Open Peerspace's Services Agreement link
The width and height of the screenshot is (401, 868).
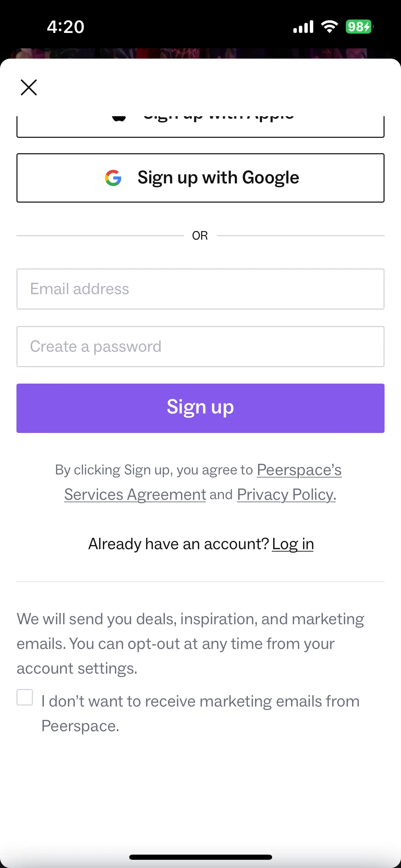(203, 482)
